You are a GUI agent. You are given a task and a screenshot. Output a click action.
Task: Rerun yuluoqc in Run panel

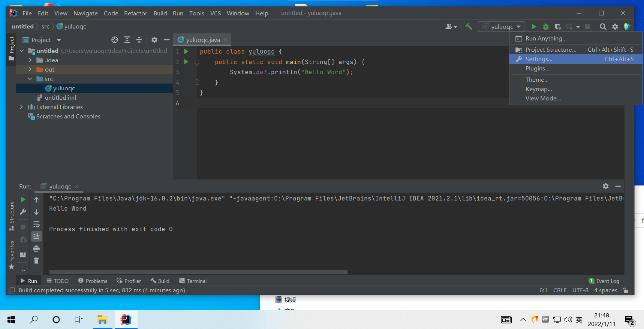click(x=23, y=199)
